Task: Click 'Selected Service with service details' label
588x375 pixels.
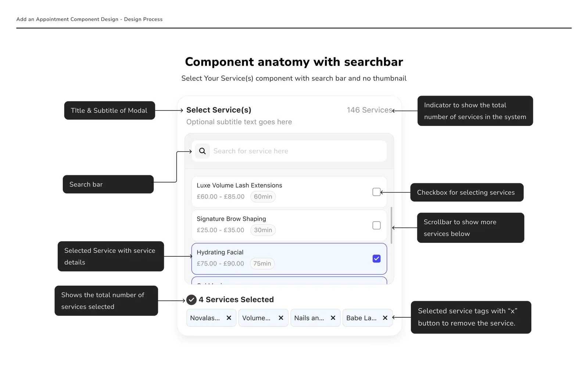Action: pyautogui.click(x=111, y=256)
